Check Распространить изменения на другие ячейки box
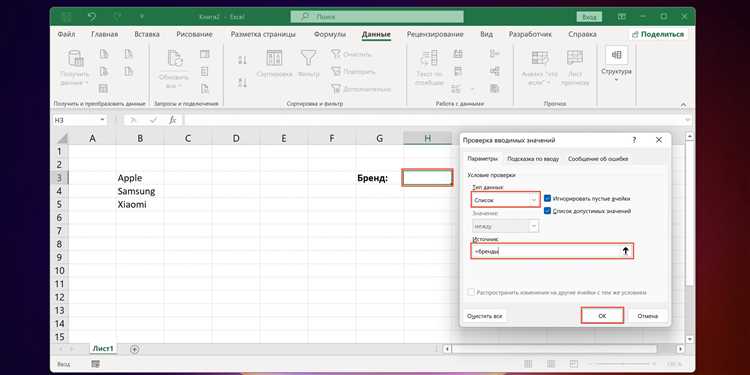This screenshot has height=375, width=750. (x=472, y=292)
